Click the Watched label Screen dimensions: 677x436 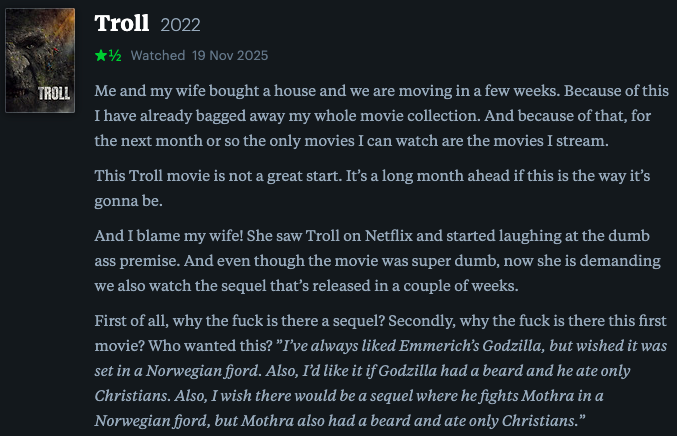coord(158,55)
